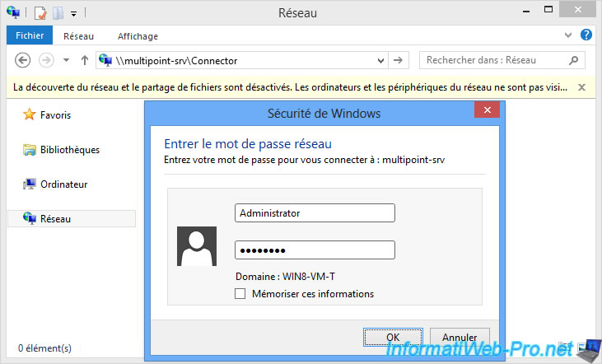602x364 pixels.
Task: Click the magnifying glass search icon
Action: pyautogui.click(x=574, y=60)
